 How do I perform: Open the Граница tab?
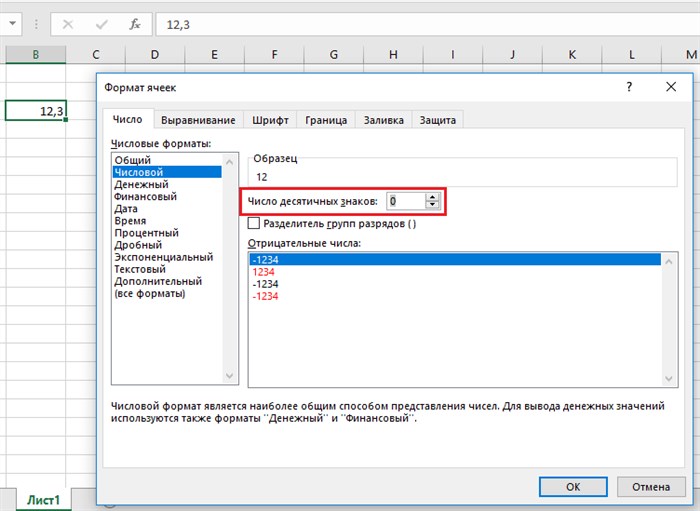[326, 120]
